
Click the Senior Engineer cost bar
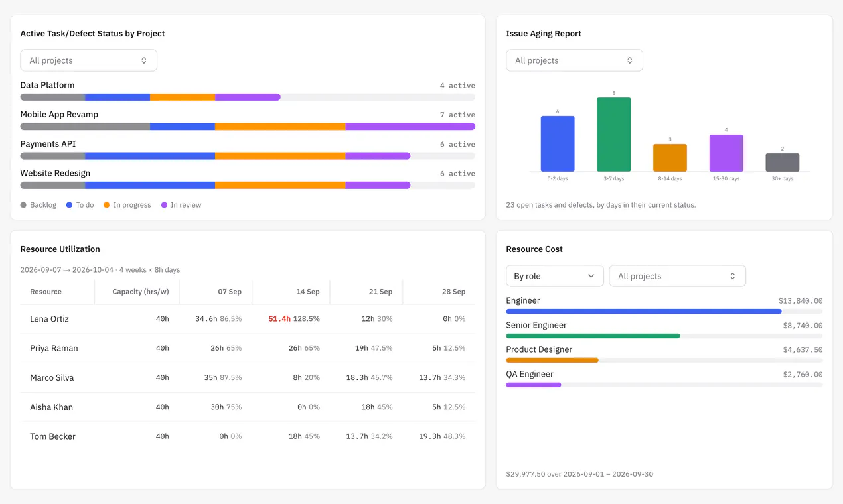(x=664, y=336)
